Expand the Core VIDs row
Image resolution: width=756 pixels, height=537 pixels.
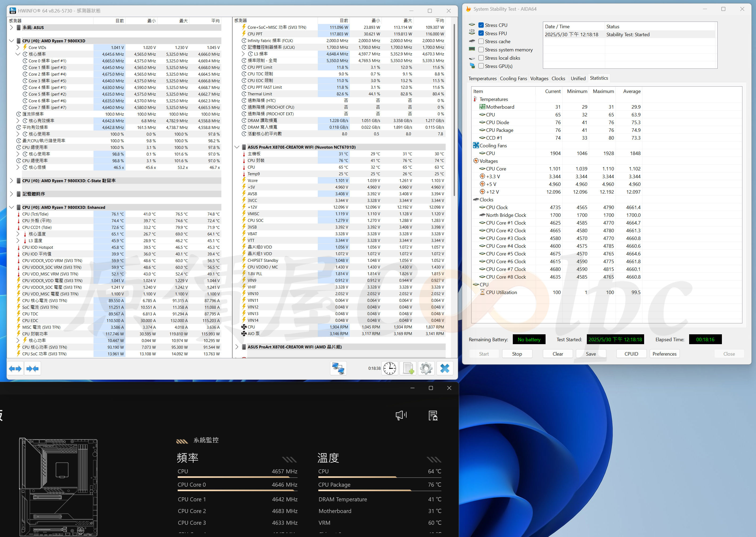(18, 47)
